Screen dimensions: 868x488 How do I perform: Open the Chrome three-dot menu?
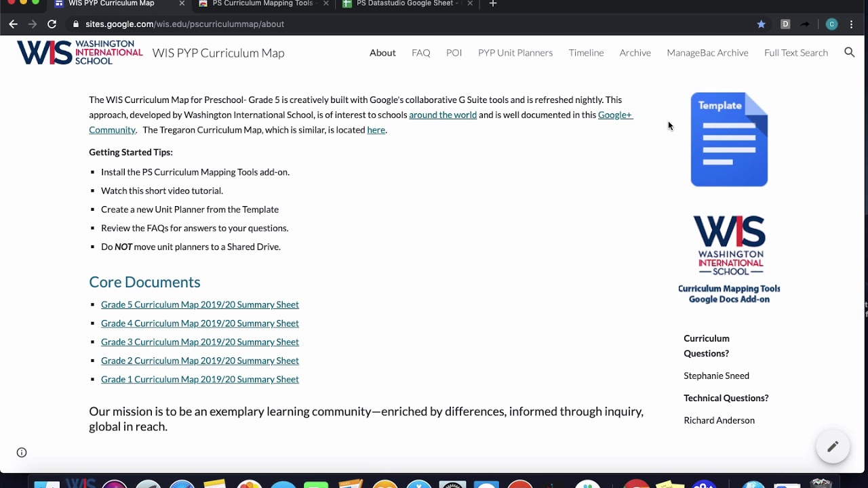click(851, 24)
